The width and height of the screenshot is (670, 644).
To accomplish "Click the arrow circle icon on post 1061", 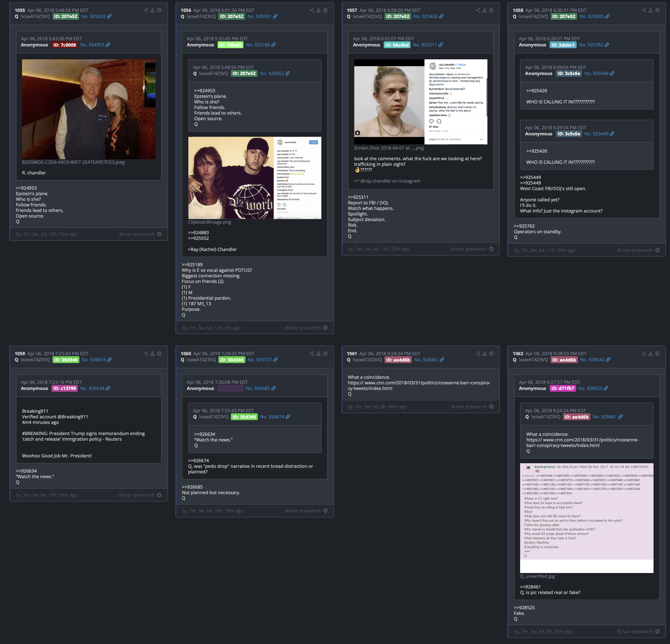I will [491, 353].
